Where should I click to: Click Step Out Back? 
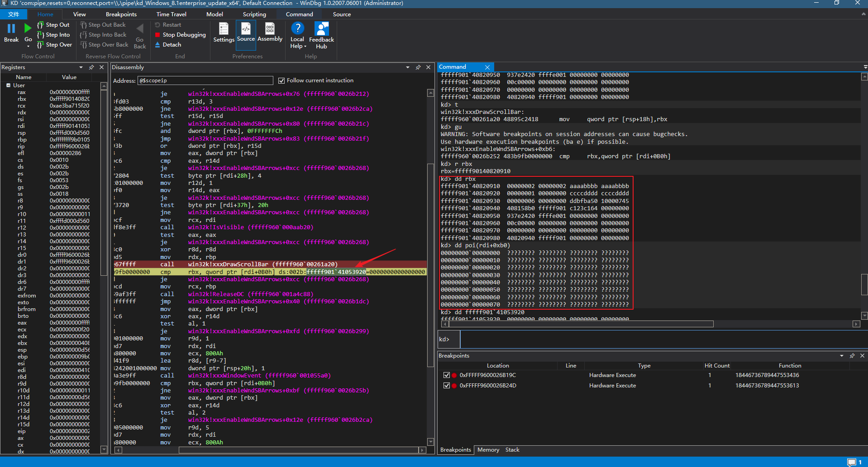[x=103, y=25]
